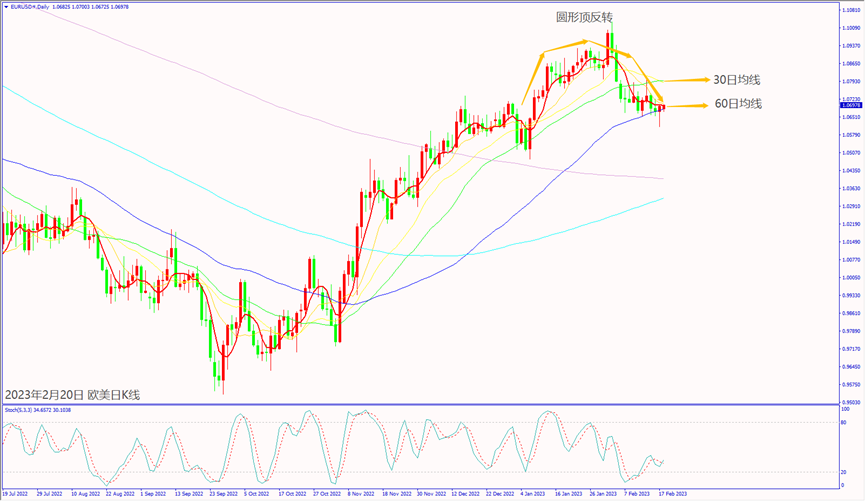This screenshot has width=865, height=501.
Task: Select the 2023年2月20日 欧美日K线 caption
Action: point(72,394)
